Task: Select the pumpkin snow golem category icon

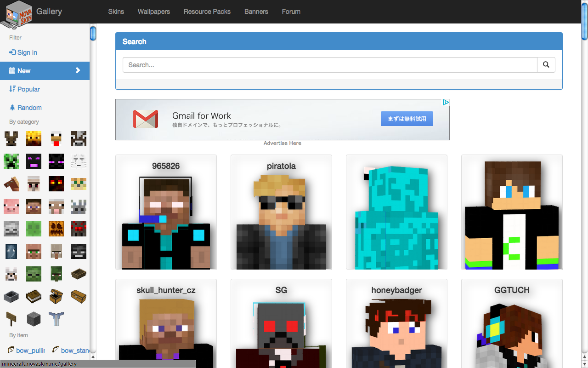Action: [x=56, y=229]
